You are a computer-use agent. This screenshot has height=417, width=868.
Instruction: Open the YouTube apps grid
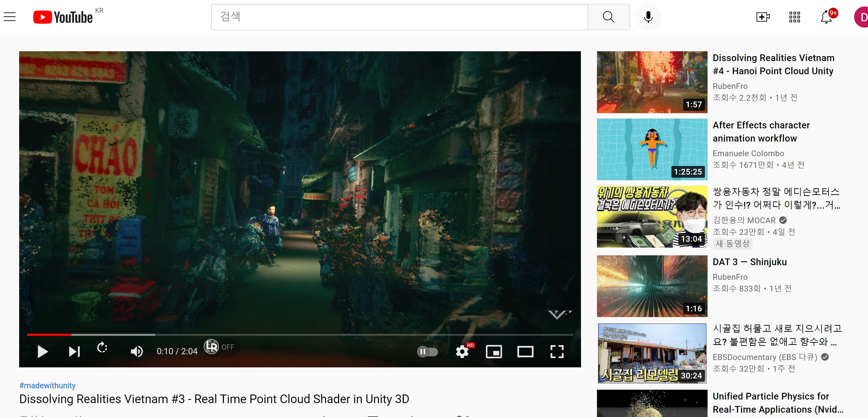tap(794, 17)
